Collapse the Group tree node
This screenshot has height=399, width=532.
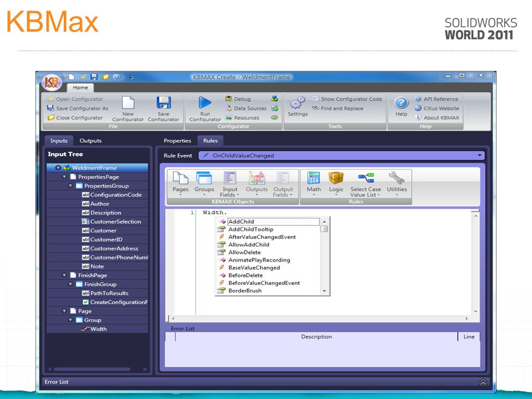[70, 320]
